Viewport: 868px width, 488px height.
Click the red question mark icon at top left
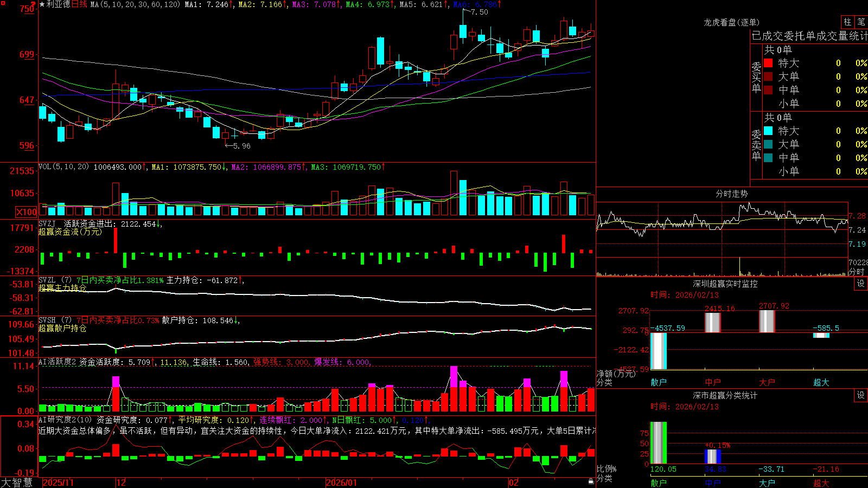(34, 4)
